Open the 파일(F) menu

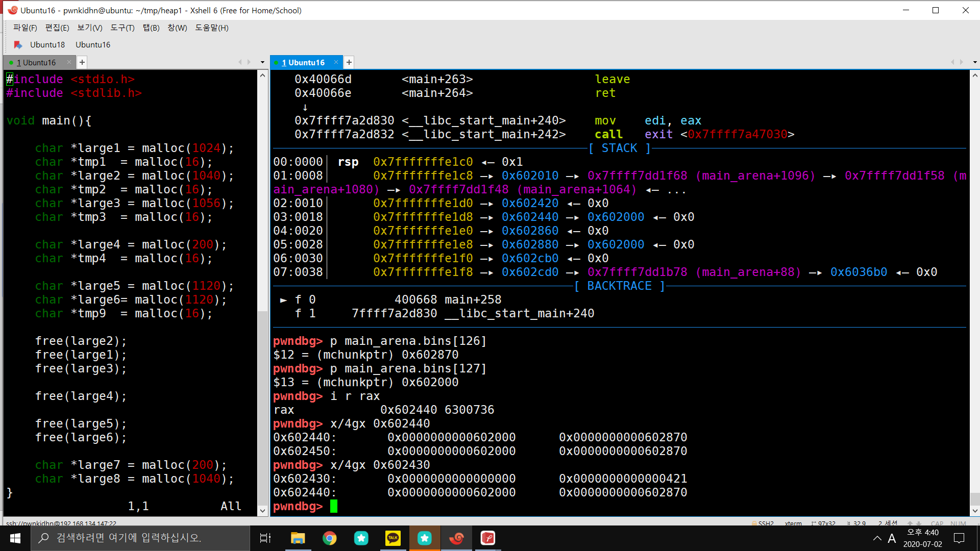click(25, 28)
